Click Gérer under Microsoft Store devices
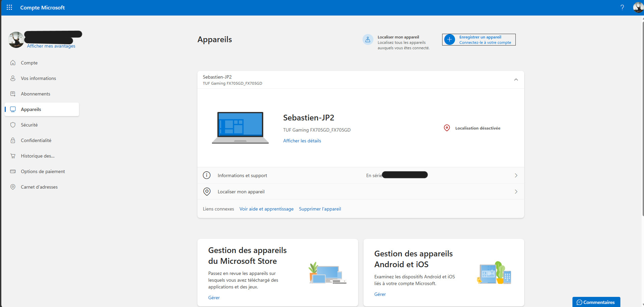The height and width of the screenshot is (307, 644). (x=214, y=298)
